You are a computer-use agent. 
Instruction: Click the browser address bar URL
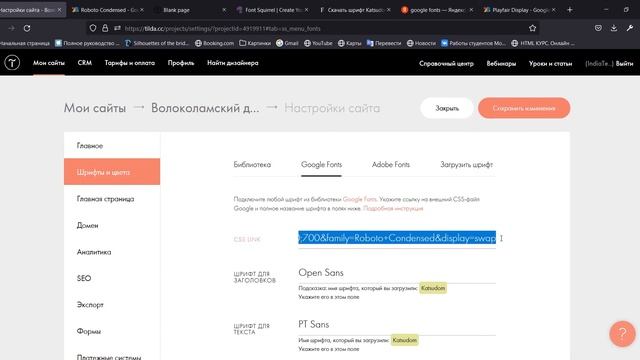click(222, 28)
